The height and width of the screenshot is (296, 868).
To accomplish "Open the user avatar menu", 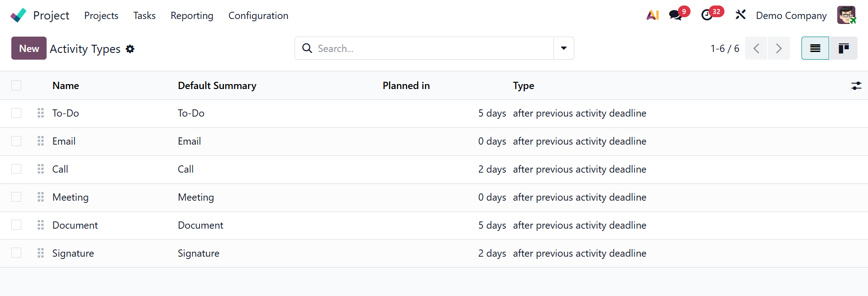I will [x=846, y=15].
